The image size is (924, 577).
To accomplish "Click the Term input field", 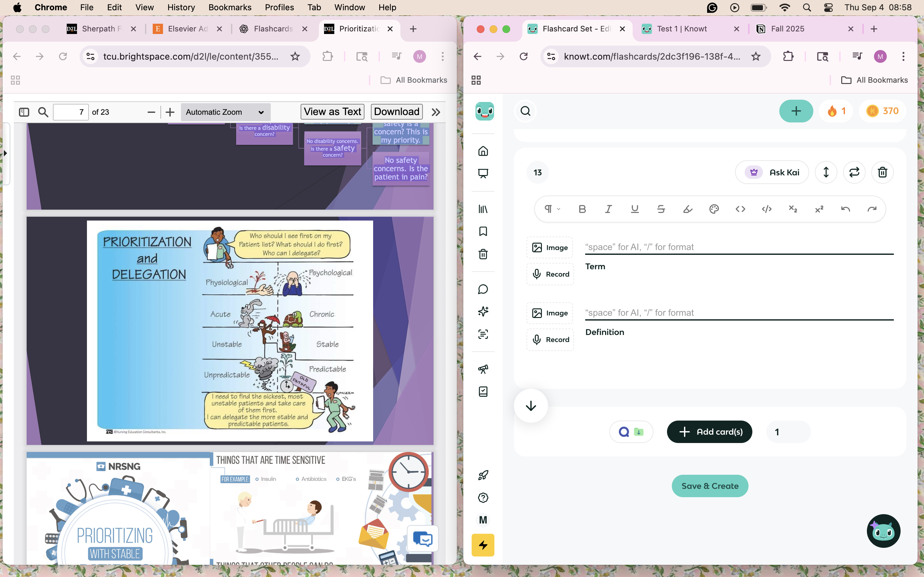I will click(739, 247).
